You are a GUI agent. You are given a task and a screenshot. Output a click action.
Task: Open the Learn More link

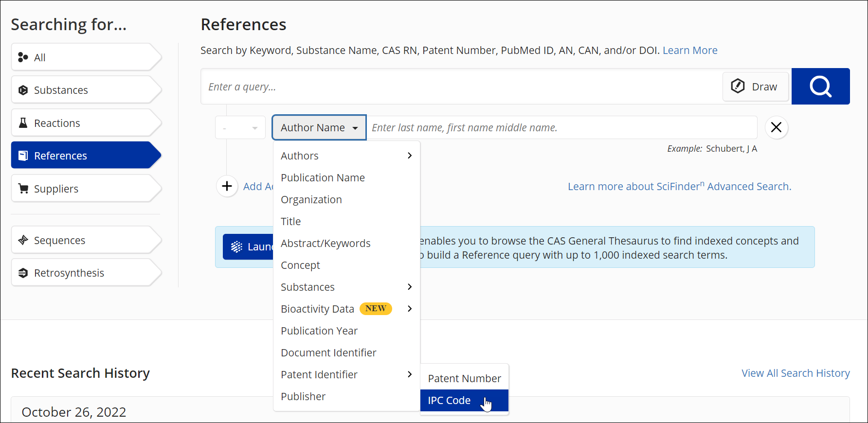690,50
